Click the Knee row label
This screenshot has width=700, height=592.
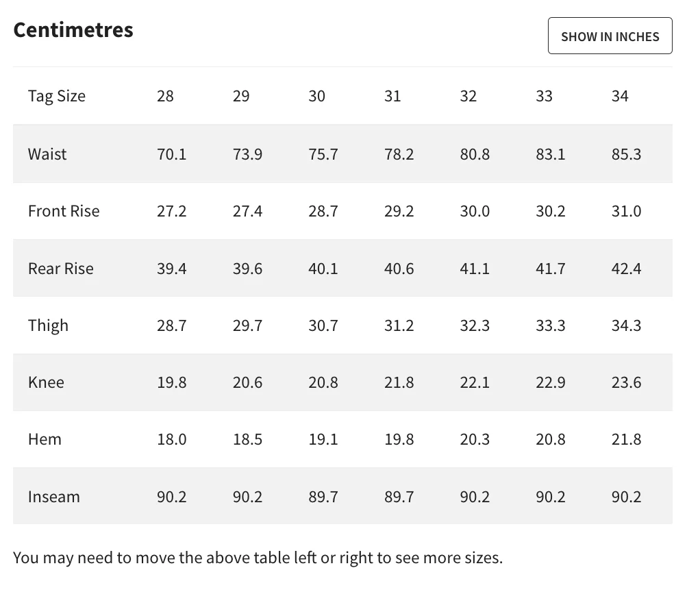[46, 382]
